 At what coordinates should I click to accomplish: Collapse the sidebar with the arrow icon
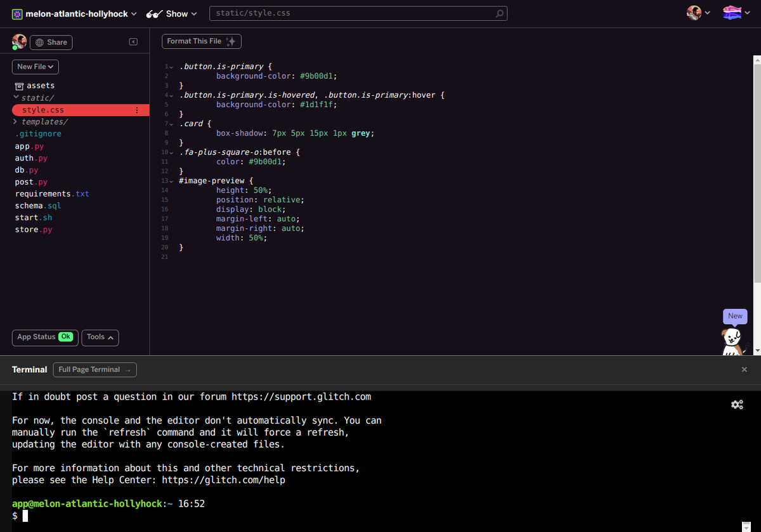click(x=133, y=41)
